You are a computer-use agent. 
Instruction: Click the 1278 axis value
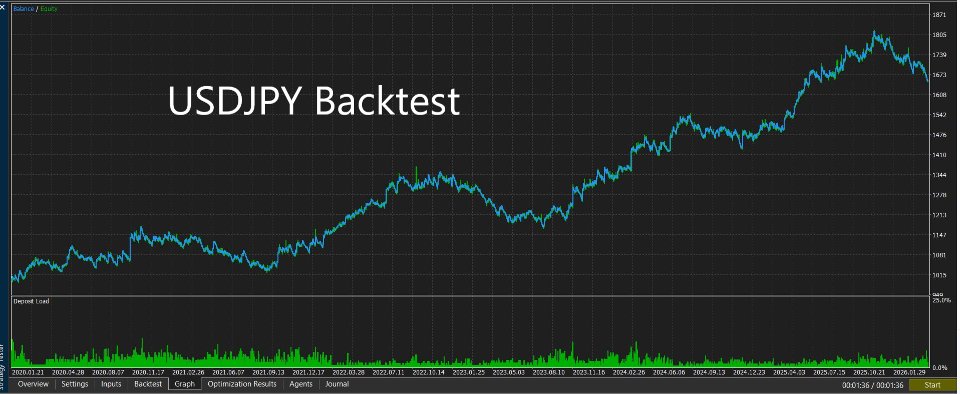click(x=940, y=195)
